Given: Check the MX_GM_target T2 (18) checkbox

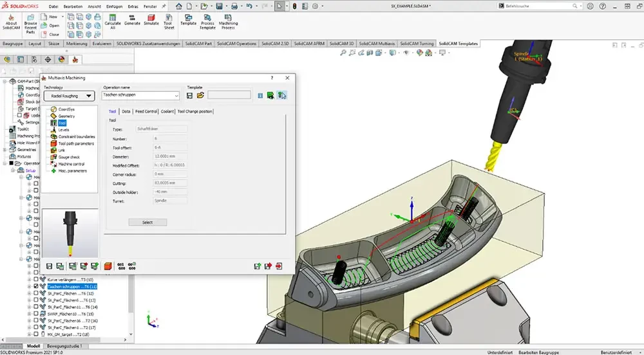Looking at the screenshot, I should point(35,334).
